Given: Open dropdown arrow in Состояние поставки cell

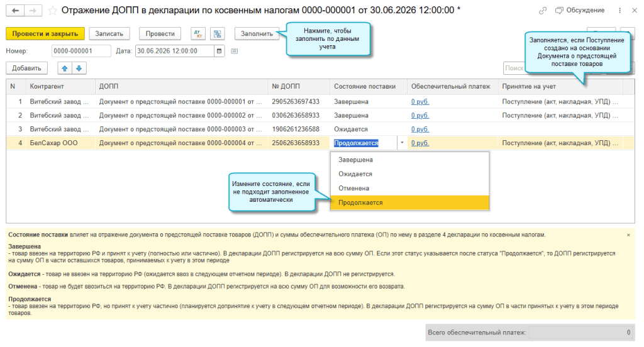Looking at the screenshot, I should tap(402, 143).
